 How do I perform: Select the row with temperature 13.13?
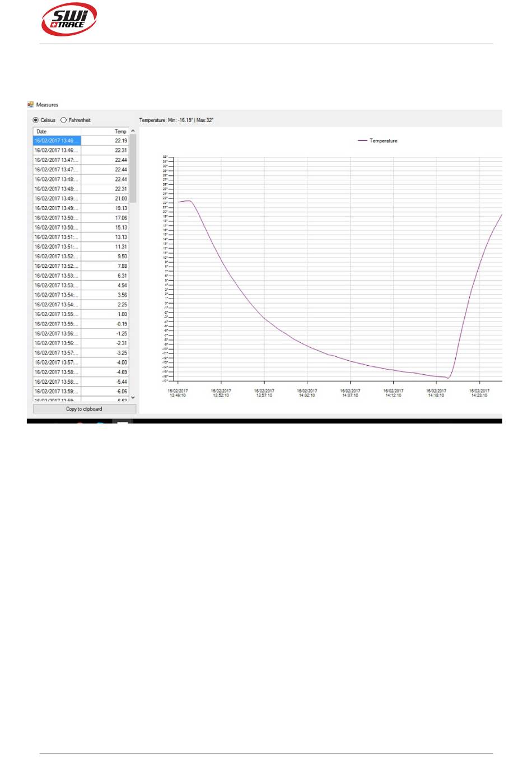pyautogui.click(x=81, y=237)
